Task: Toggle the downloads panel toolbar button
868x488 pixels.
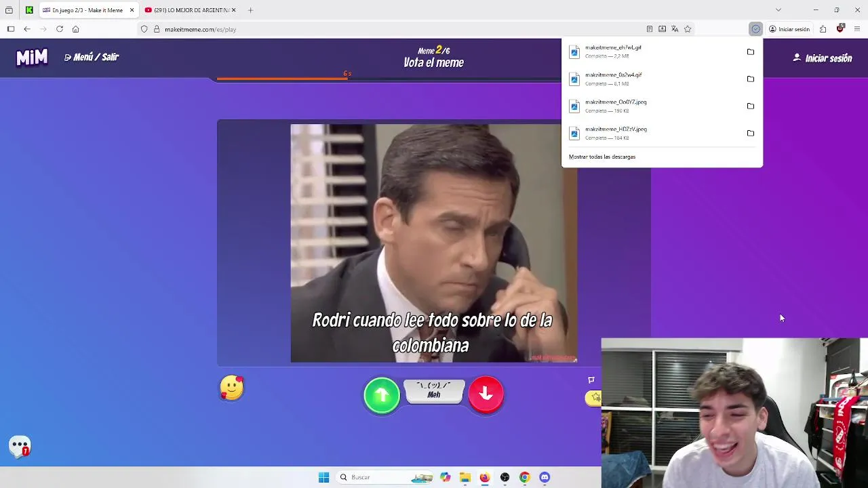Action: click(x=755, y=29)
